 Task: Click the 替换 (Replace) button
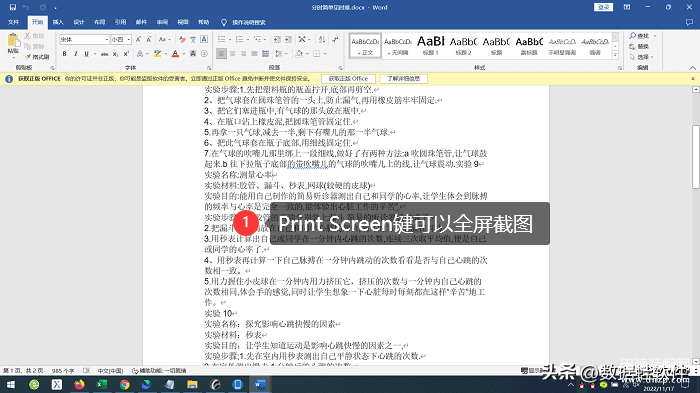point(639,46)
